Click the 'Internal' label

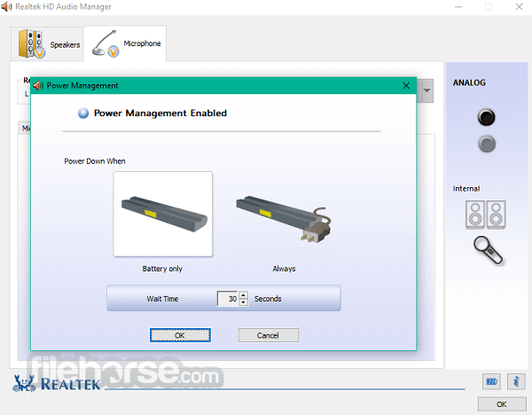click(466, 189)
